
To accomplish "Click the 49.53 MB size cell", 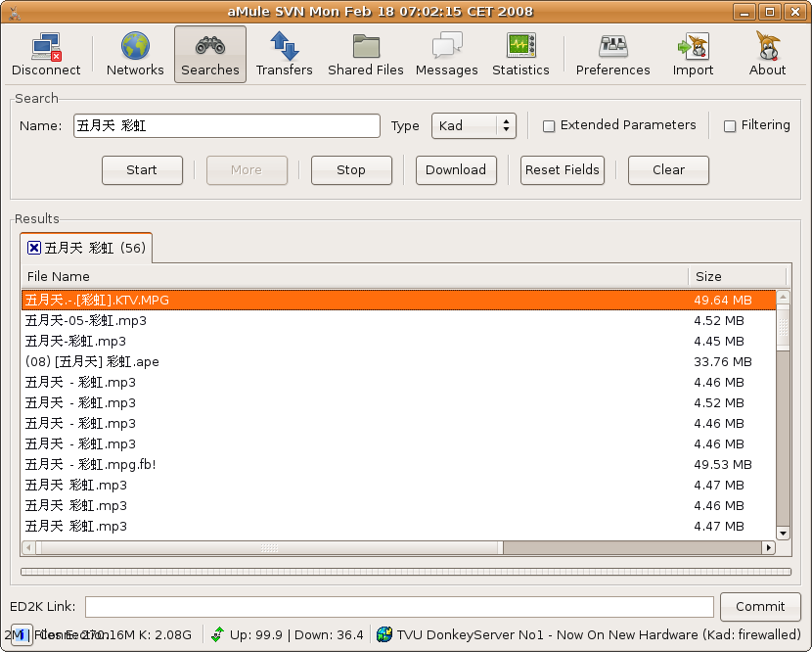I will tap(722, 464).
